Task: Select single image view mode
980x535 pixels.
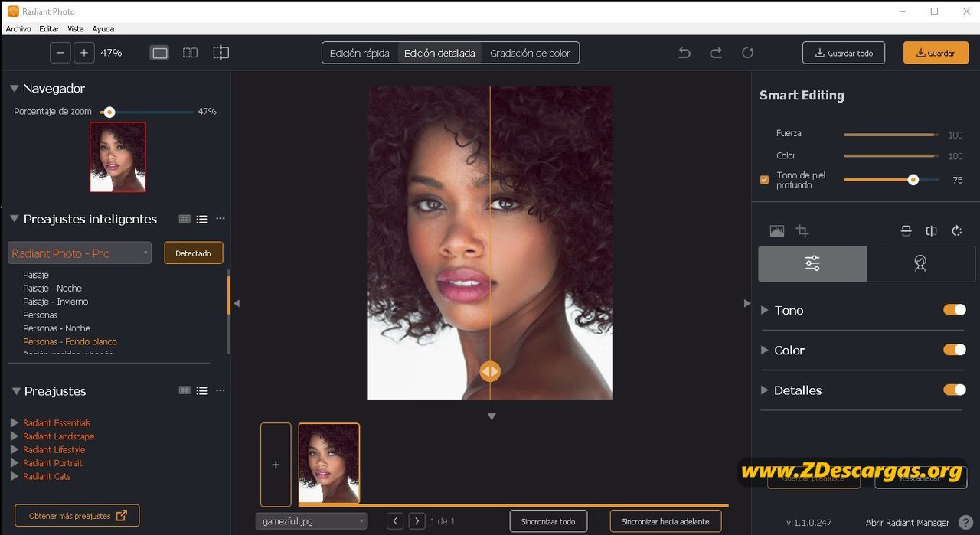Action: (x=160, y=53)
